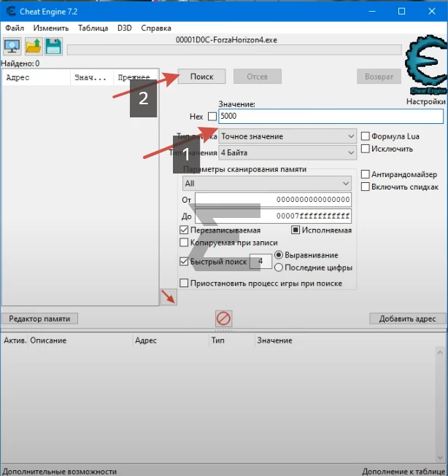Open cheat table file (folder icon)
Screen dimensions: 448x476
coord(33,47)
